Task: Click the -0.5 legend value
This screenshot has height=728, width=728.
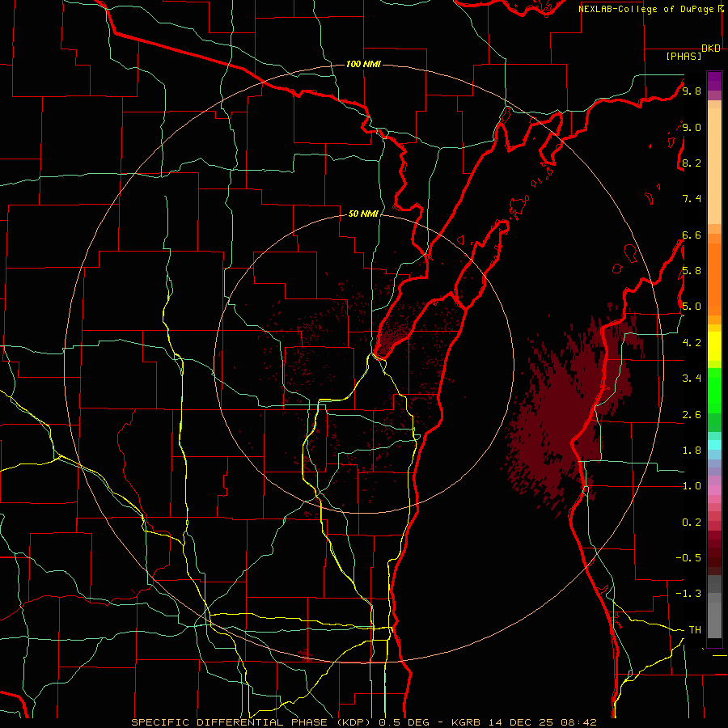Action: [x=688, y=558]
